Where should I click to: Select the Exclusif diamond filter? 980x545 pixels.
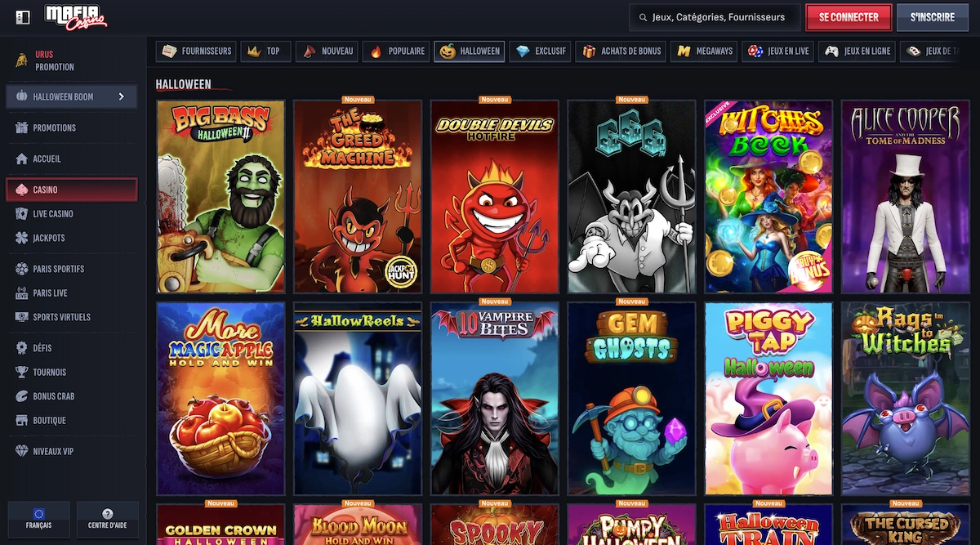point(541,51)
